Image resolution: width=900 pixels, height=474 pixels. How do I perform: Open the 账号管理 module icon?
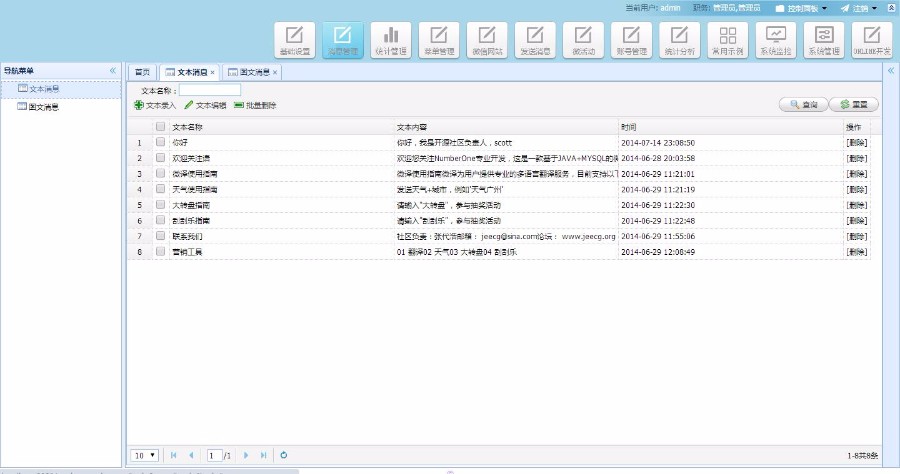point(632,40)
